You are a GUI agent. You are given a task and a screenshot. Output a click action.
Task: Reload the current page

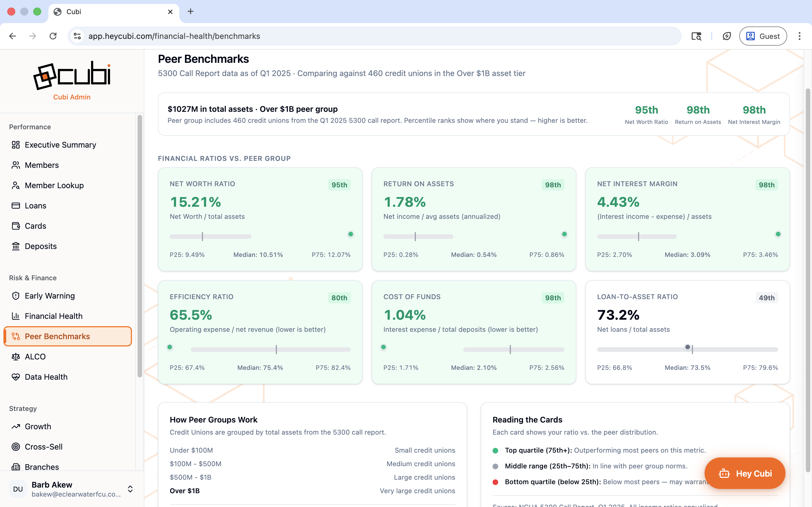click(53, 36)
